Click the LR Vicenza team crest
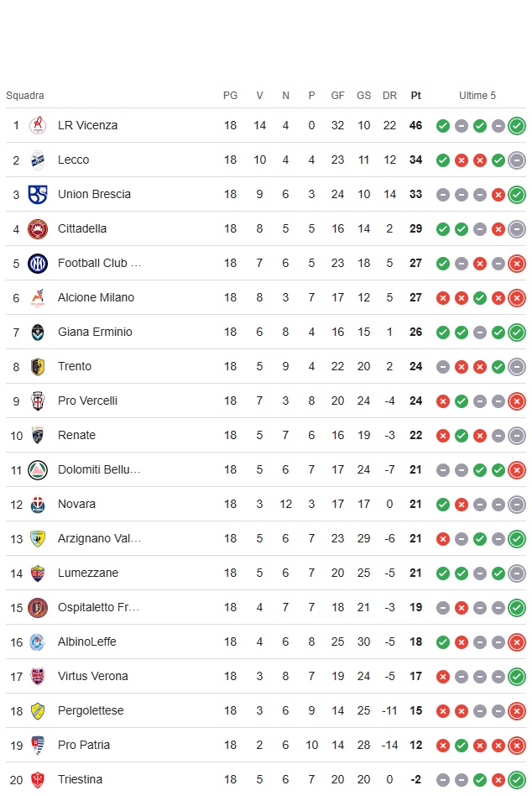 38,126
